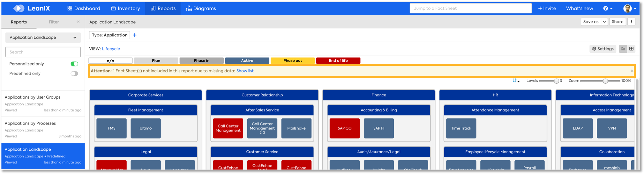This screenshot has height=174, width=644.
Task: Open the Application Landscape report dropdown
Action: tap(43, 37)
